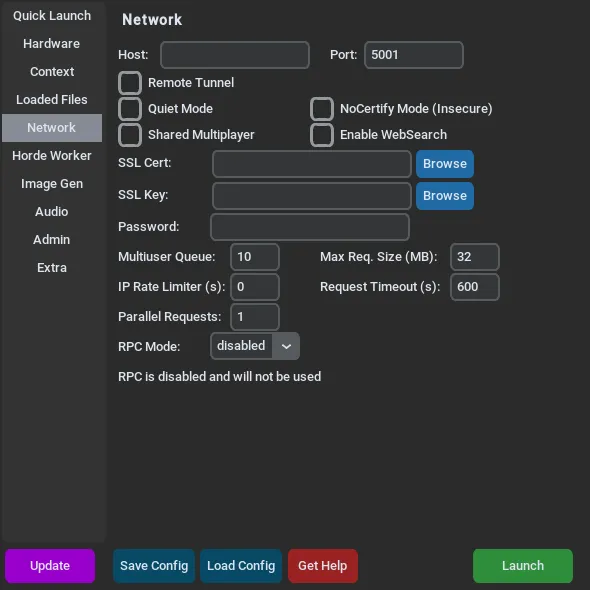
Task: Go to the Loaded Files tab
Action: [x=52, y=100]
